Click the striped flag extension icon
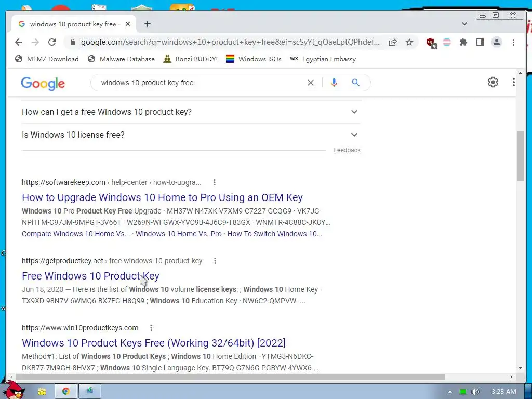The width and height of the screenshot is (532, 399). (447, 42)
